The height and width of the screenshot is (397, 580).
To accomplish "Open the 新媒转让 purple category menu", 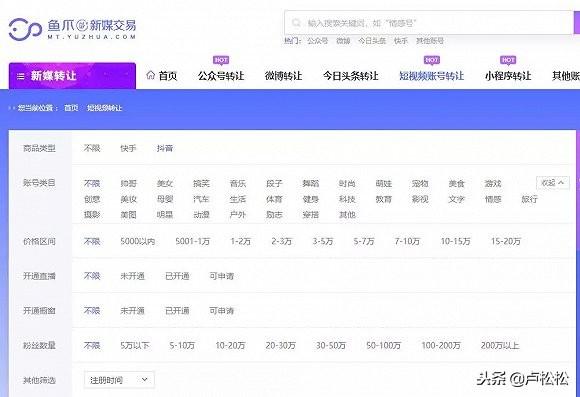I will [72, 76].
